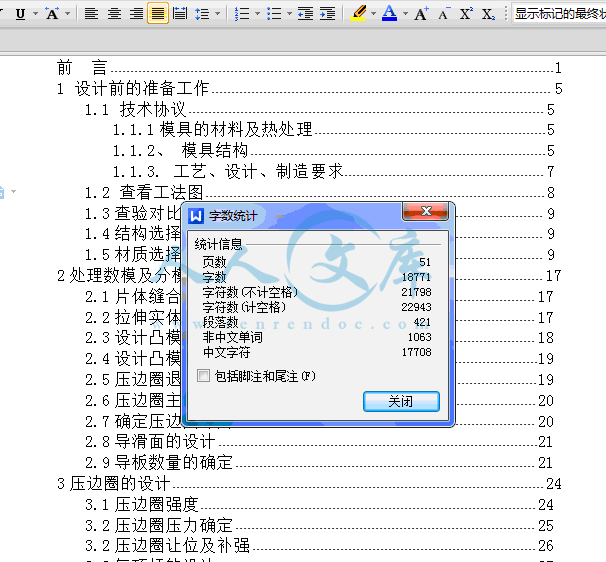Decrease font size

[444, 14]
